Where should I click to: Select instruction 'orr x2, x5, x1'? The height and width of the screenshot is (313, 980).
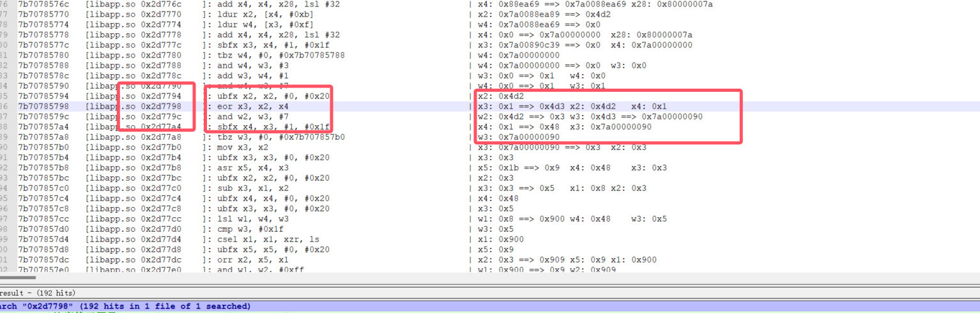253,259
